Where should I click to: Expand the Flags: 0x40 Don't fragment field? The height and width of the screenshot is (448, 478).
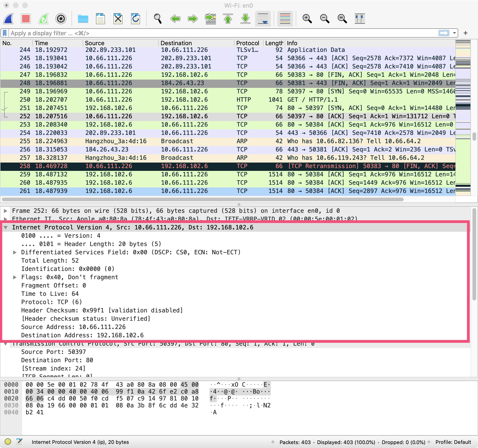point(15,277)
